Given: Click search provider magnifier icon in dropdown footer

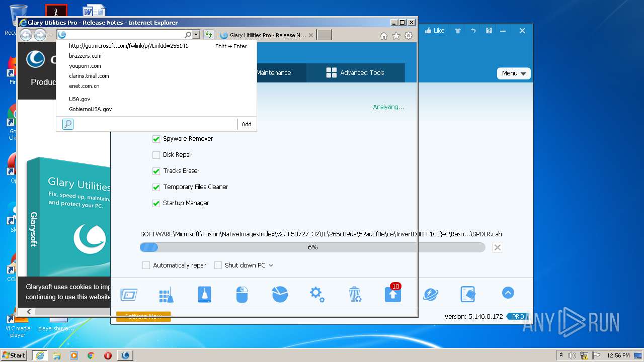Looking at the screenshot, I should 68,124.
